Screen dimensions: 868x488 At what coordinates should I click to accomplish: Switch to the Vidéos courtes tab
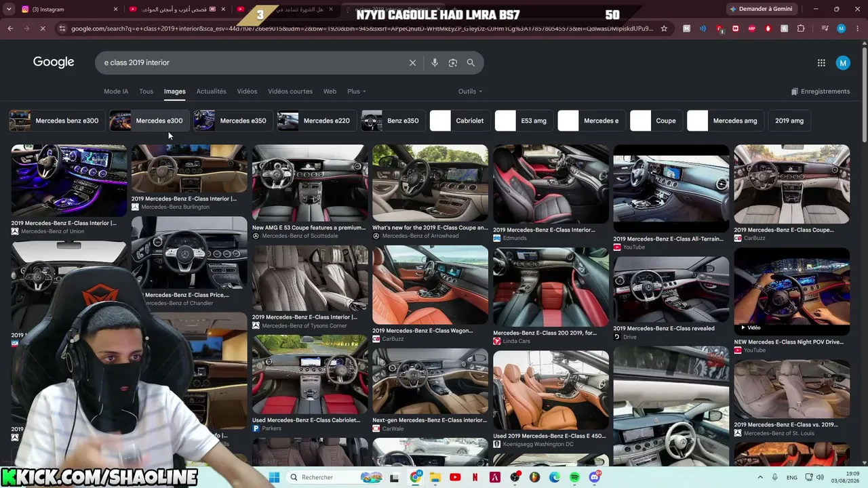pyautogui.click(x=290, y=91)
